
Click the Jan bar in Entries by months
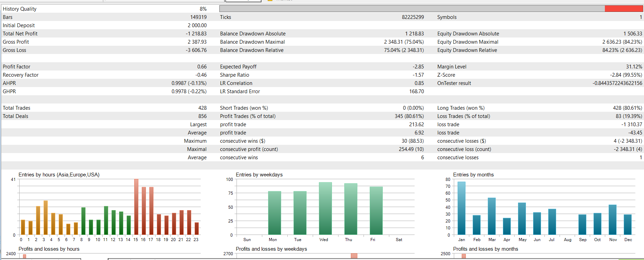pyautogui.click(x=462, y=208)
